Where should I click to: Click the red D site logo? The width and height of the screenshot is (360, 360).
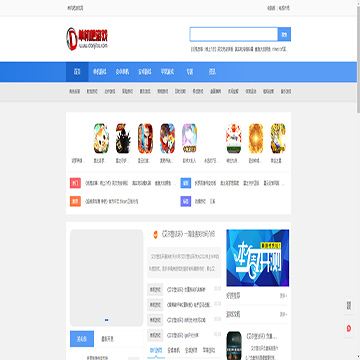[x=87, y=39]
